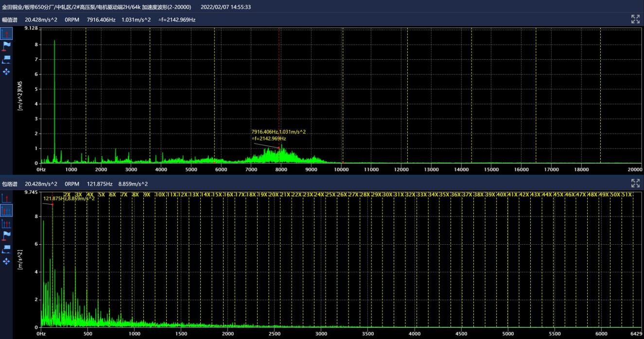Image resolution: width=644 pixels, height=339 pixels.
Task: Toggle harmonic cursor tool in envelope spectrum
Action: [6, 211]
